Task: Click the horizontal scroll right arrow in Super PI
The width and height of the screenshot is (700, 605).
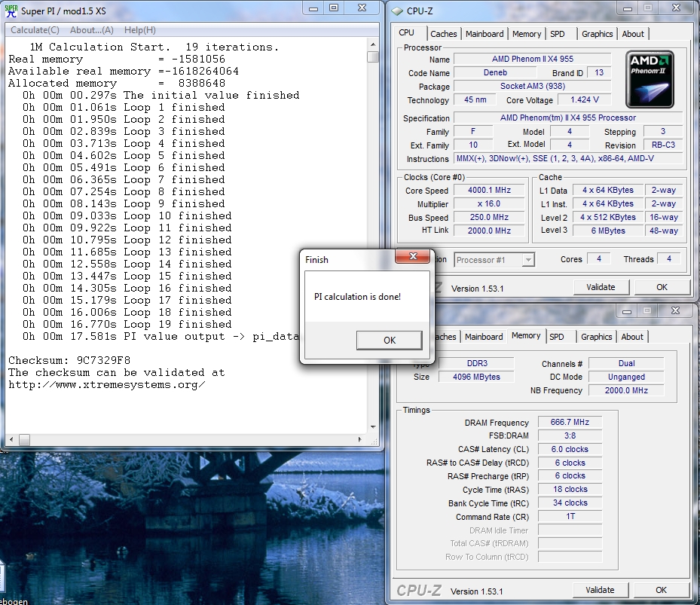Action: [360, 440]
